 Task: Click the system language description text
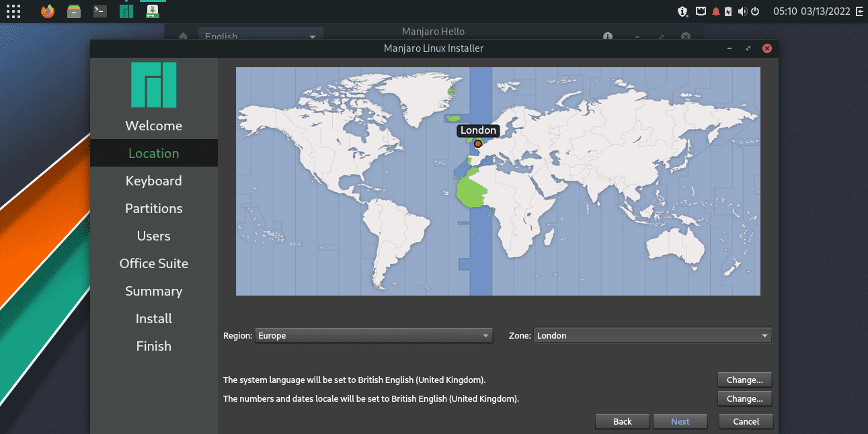(x=354, y=380)
